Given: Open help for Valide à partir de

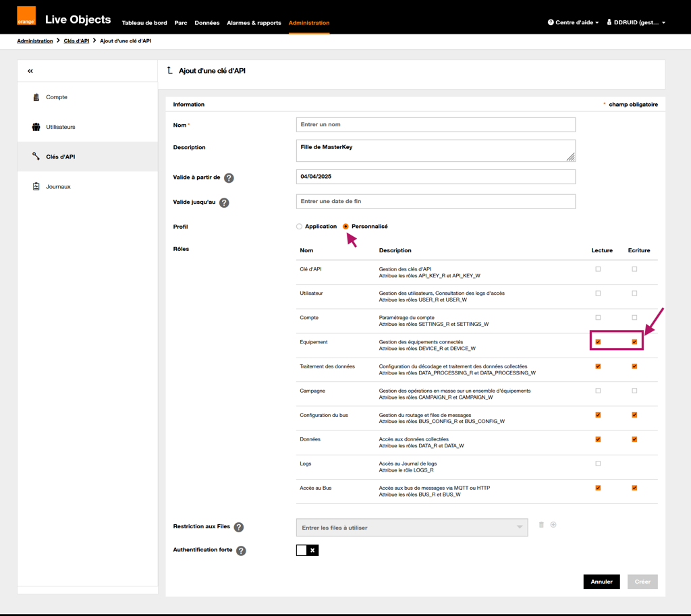Looking at the screenshot, I should coord(229,178).
